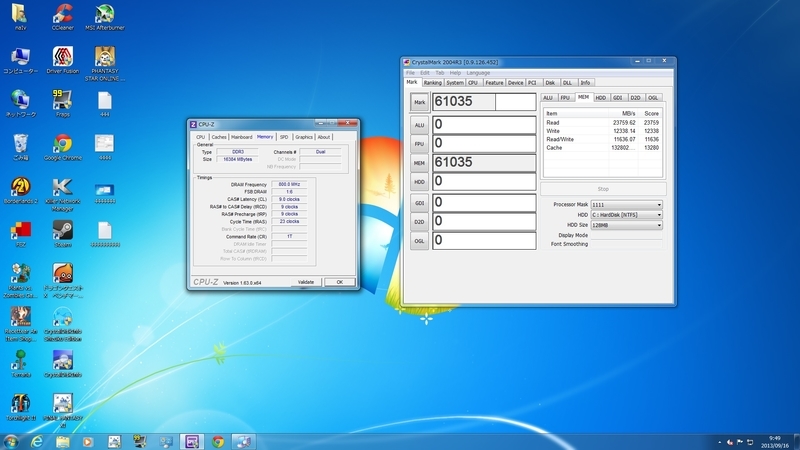Open CrystalDiskInfo Shizuku Edition shortcut

click(x=63, y=324)
